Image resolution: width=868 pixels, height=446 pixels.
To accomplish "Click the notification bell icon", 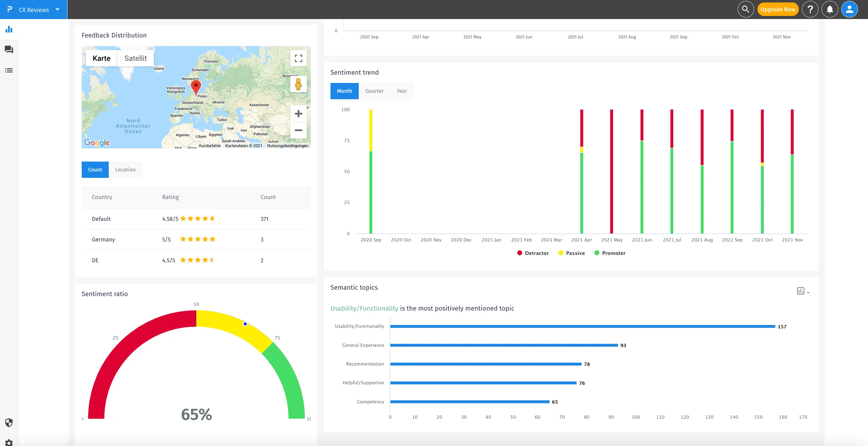I will pyautogui.click(x=829, y=9).
